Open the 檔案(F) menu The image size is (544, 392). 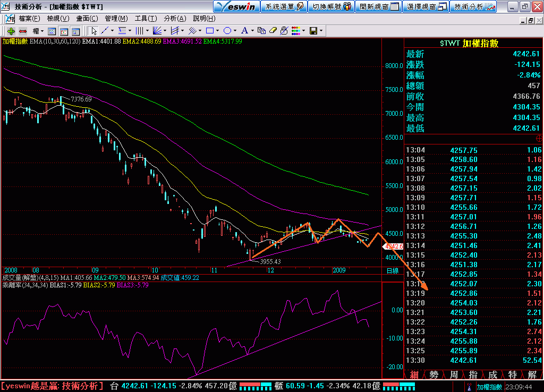point(30,19)
